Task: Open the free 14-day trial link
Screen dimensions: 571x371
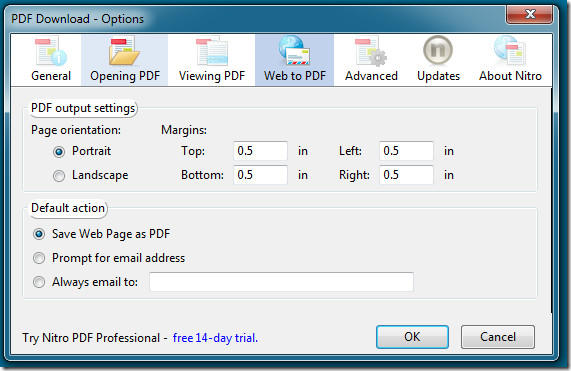Action: point(215,338)
